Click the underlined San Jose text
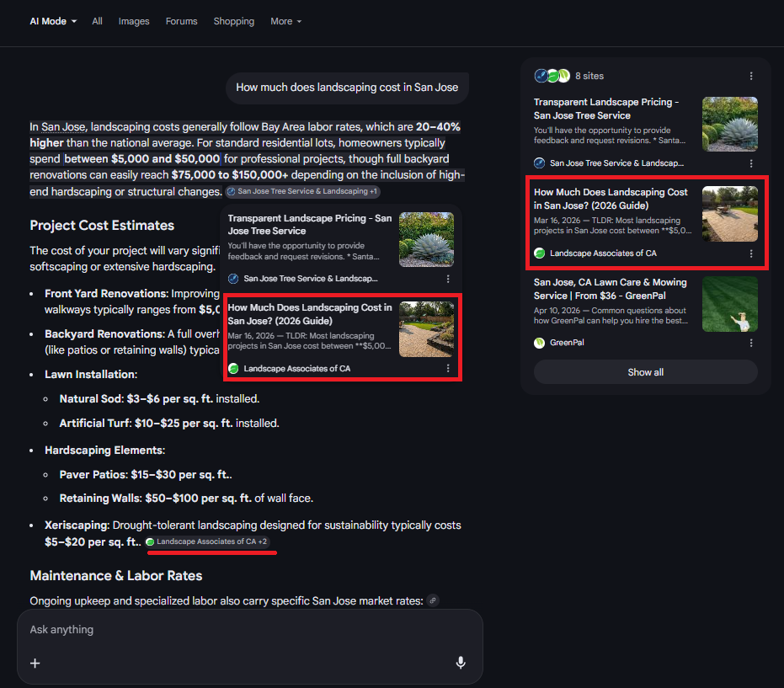 tap(63, 127)
